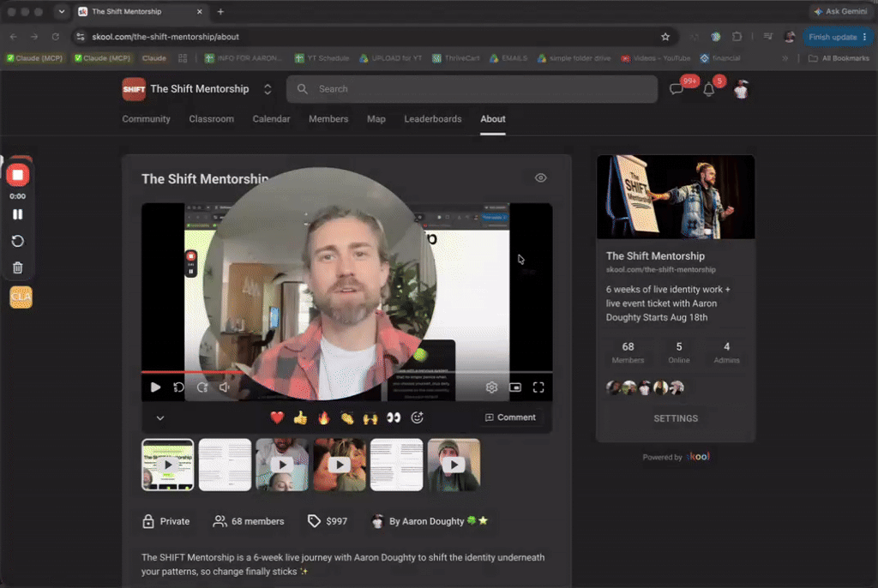
Task: Delete the recording with trash icon
Action: coord(18,267)
